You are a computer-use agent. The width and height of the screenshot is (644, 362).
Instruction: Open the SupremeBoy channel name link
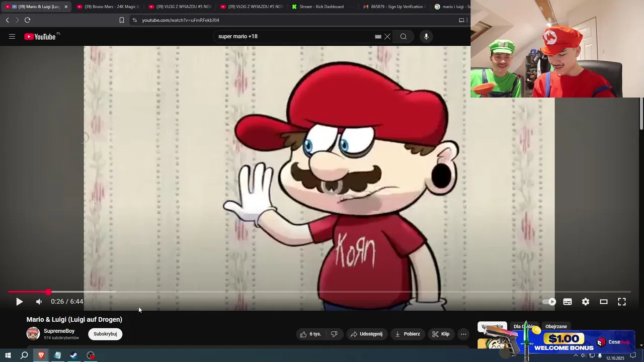[59, 331]
